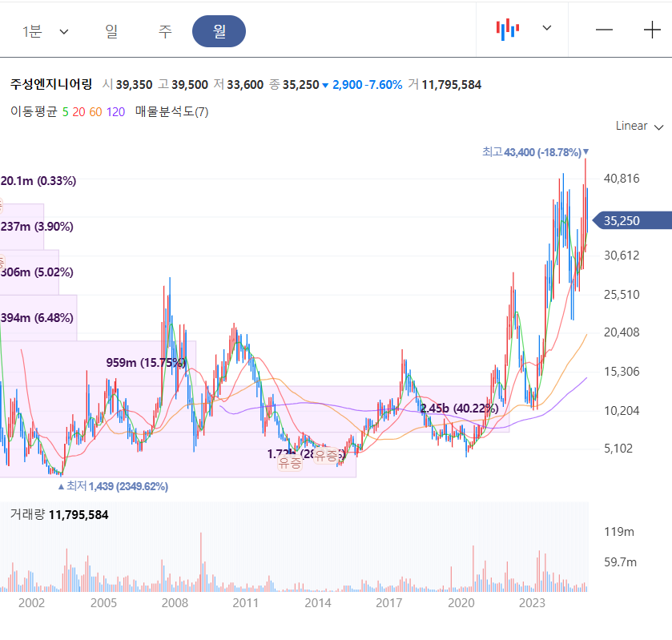672x640 pixels.
Task: Click the 119m volume axis label
Action: pyautogui.click(x=619, y=532)
